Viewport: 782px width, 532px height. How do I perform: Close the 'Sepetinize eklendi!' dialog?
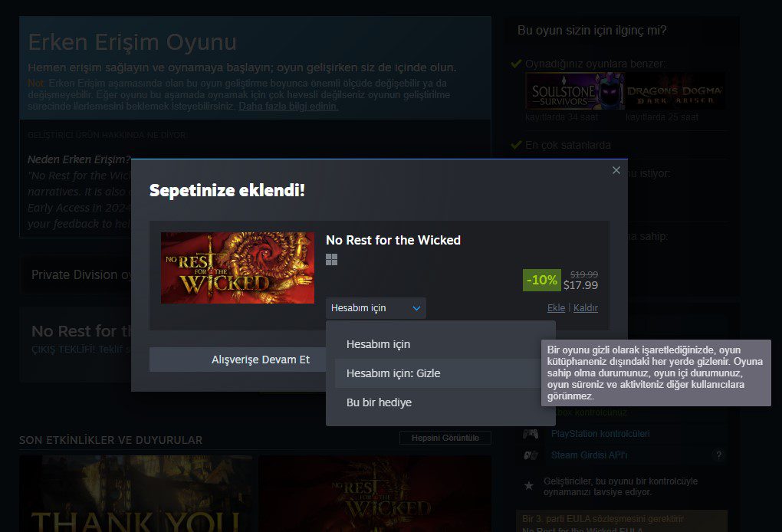click(x=616, y=170)
